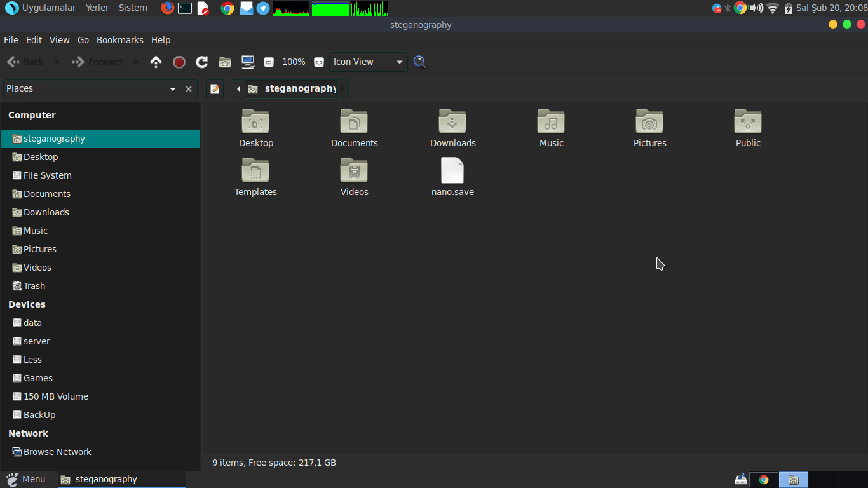Click the volume speaker tray icon
The image size is (868, 488).
click(756, 8)
